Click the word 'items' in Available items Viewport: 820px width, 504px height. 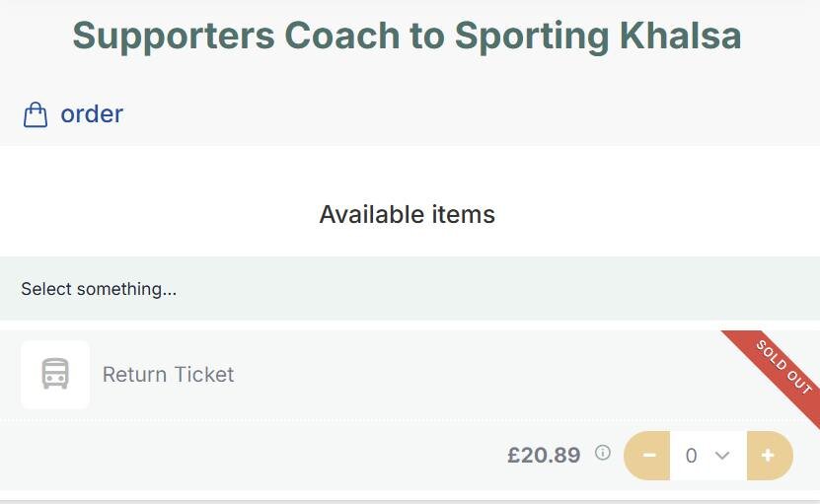[464, 214]
